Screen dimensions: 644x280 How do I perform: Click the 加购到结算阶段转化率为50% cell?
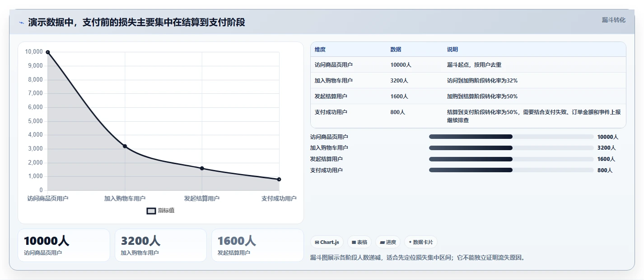482,96
